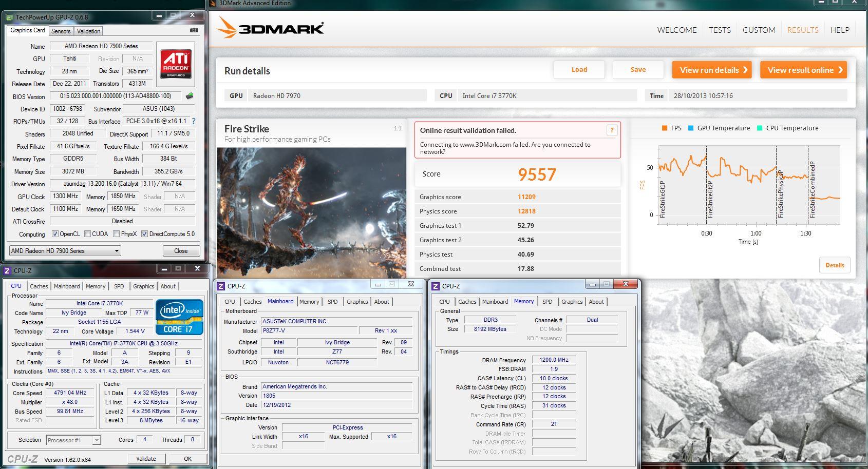868x469 pixels.
Task: Toggle the OpenCL checkbox
Action: pyautogui.click(x=55, y=234)
